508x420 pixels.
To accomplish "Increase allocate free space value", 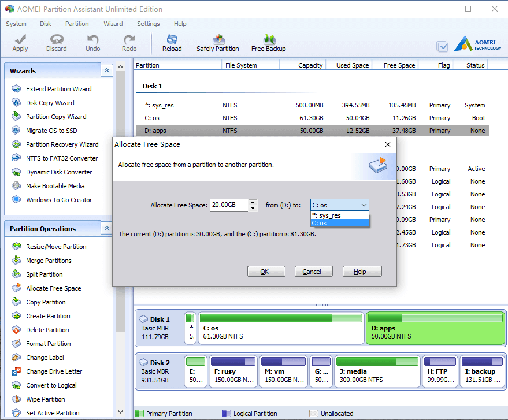I will 253,202.
